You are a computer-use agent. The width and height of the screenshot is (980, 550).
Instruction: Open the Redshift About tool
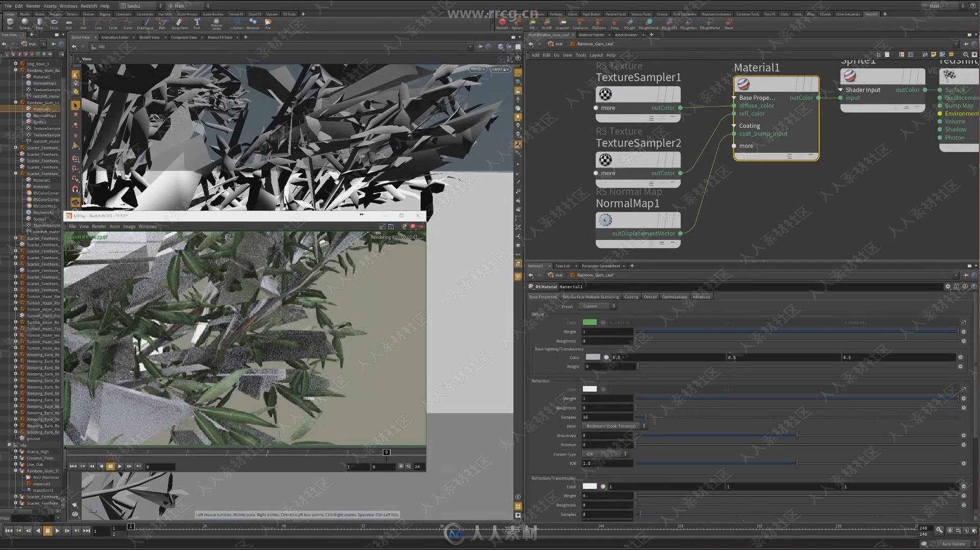coord(728,23)
